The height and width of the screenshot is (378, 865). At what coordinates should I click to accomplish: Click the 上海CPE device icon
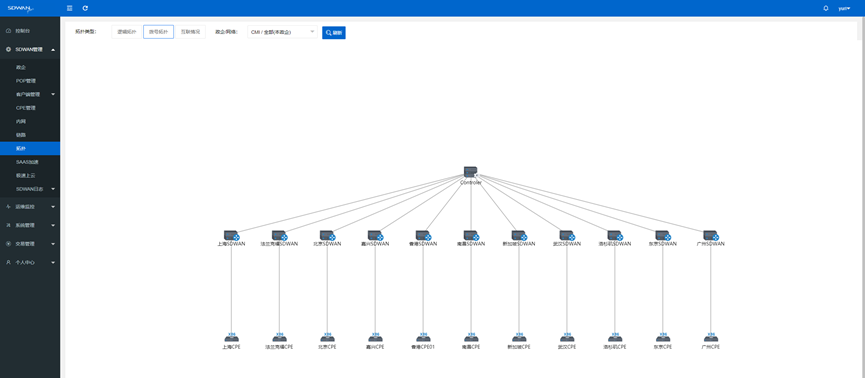point(231,338)
